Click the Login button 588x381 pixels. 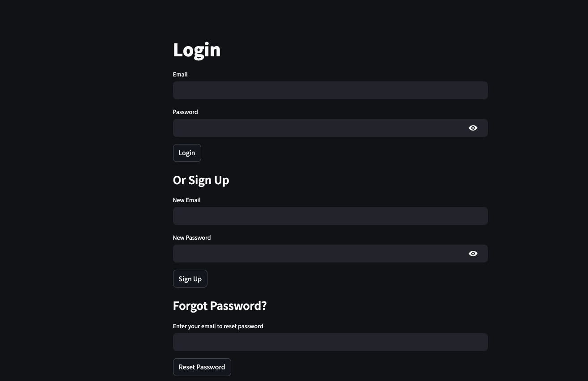(187, 153)
